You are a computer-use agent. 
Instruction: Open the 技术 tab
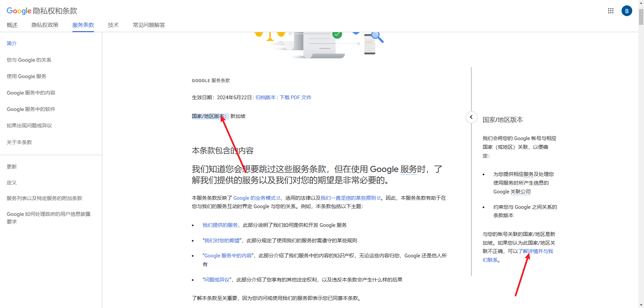coord(113,25)
